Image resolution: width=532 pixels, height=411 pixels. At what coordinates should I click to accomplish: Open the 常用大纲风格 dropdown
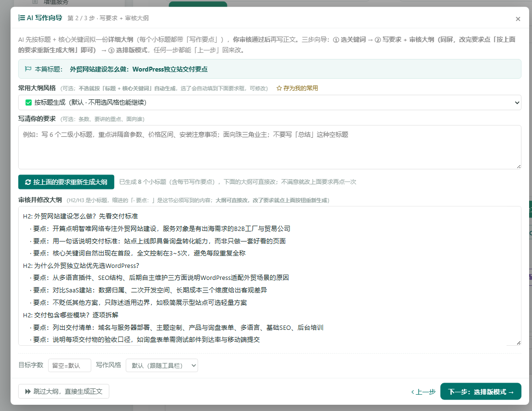270,102
